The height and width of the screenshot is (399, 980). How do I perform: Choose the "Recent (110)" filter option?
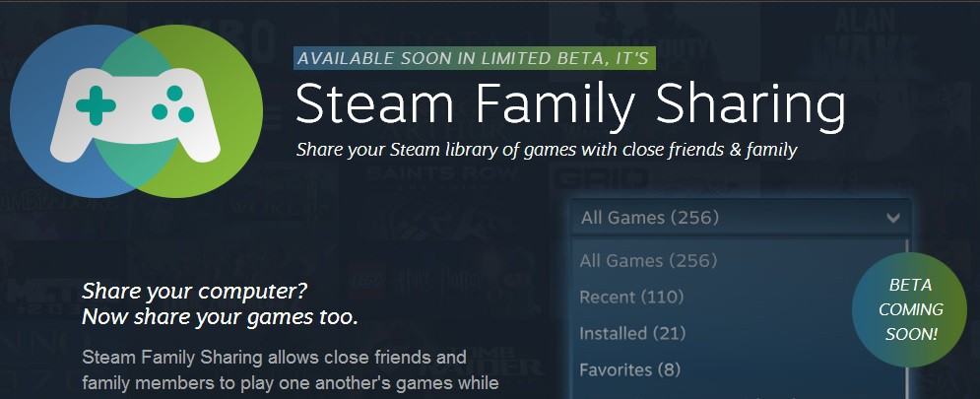pyautogui.click(x=631, y=297)
